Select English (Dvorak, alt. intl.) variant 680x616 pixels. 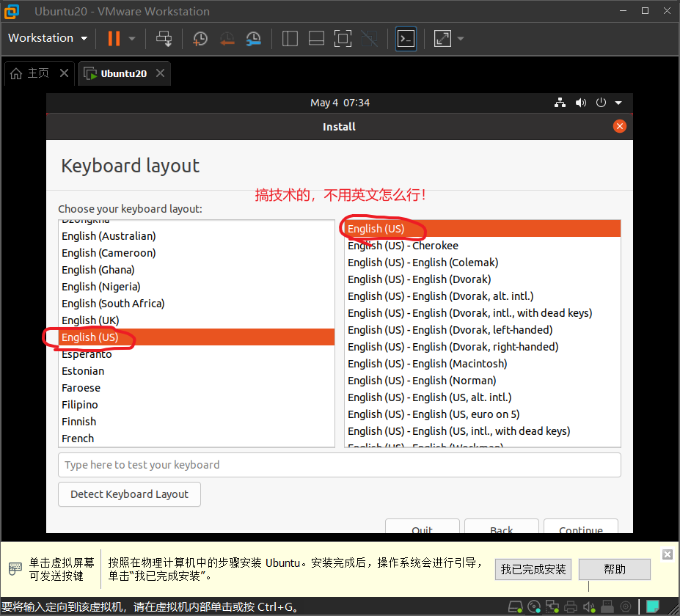point(483,296)
